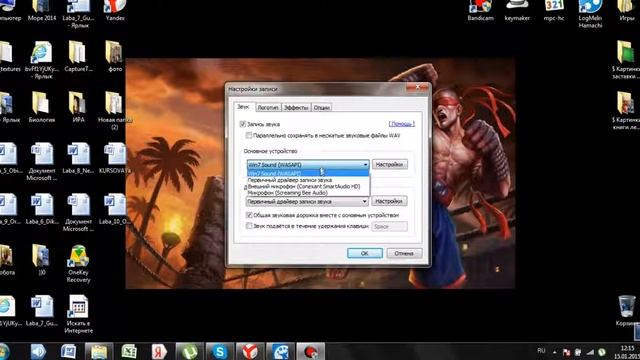Select Внешний микрофон (Conexant SmartAudio HD)

point(308,186)
